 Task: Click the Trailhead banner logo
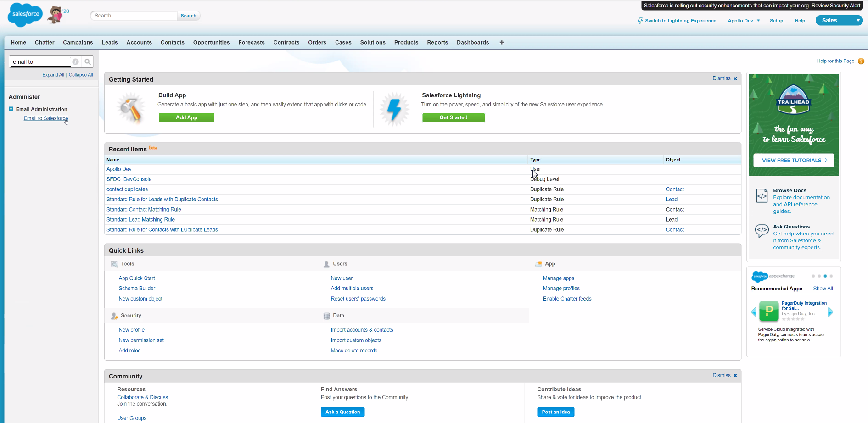coord(794,100)
